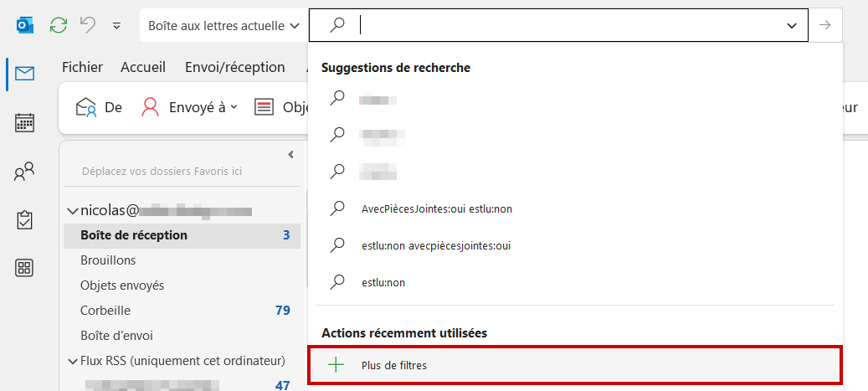Open the Corbeille folder
868x391 pixels.
105,311
